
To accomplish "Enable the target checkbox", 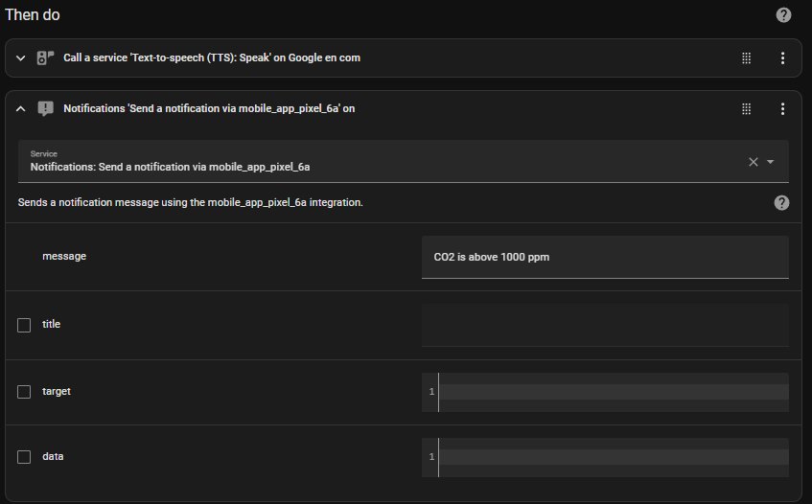I will pos(24,392).
